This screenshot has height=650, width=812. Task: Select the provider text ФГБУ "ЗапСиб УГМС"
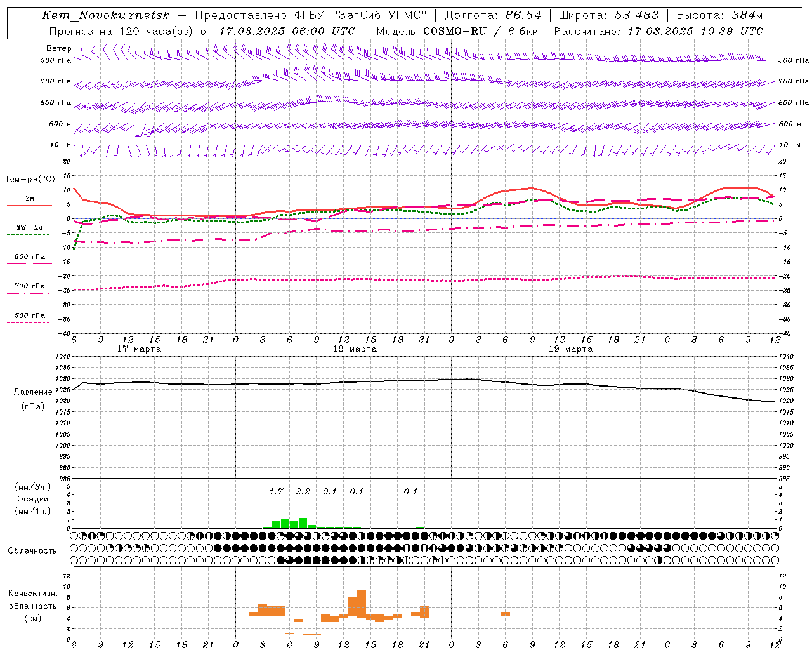361,15
